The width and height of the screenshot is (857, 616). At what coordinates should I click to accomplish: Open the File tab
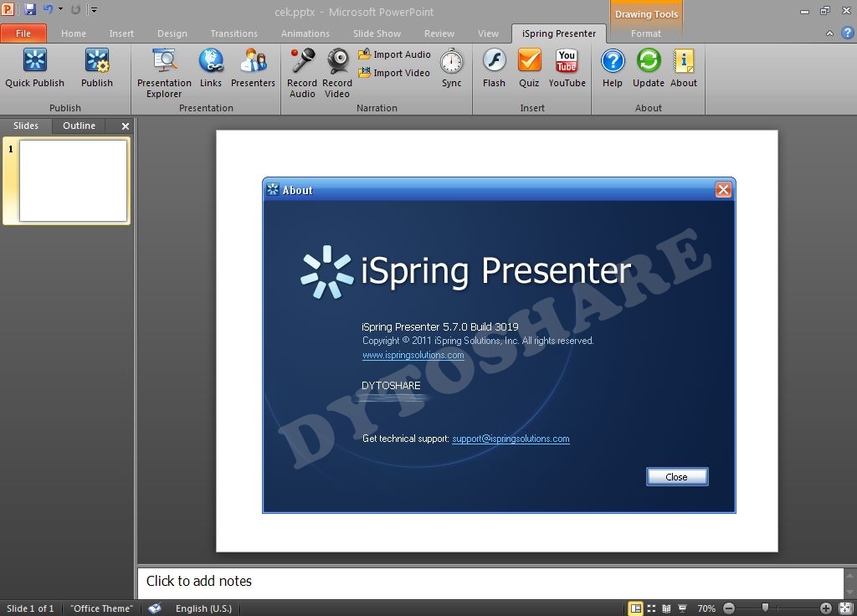pyautogui.click(x=23, y=33)
